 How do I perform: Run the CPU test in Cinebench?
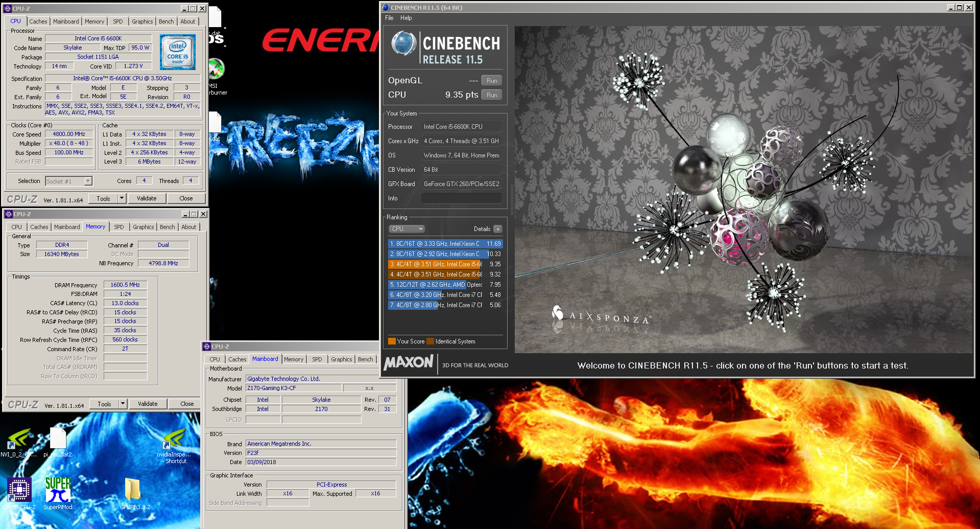tap(492, 95)
